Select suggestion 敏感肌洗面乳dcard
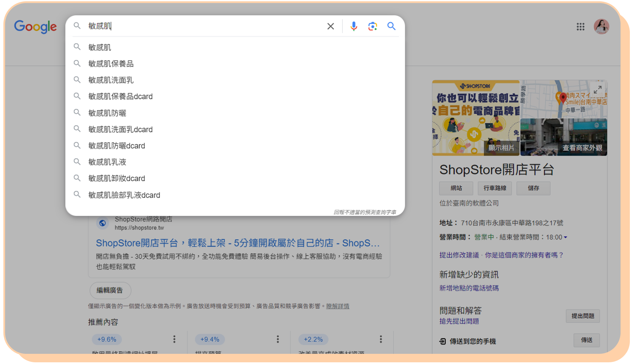The image size is (632, 364). pos(235,129)
